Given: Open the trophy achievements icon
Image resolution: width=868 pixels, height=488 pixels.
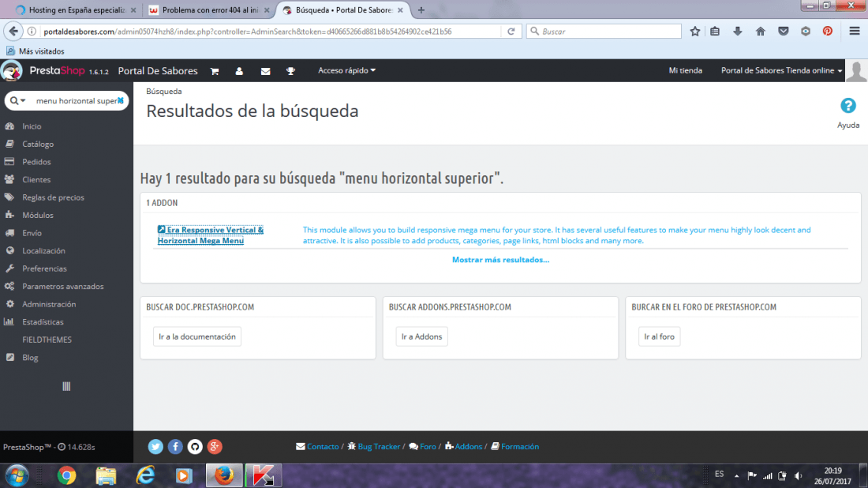Looking at the screenshot, I should point(290,71).
